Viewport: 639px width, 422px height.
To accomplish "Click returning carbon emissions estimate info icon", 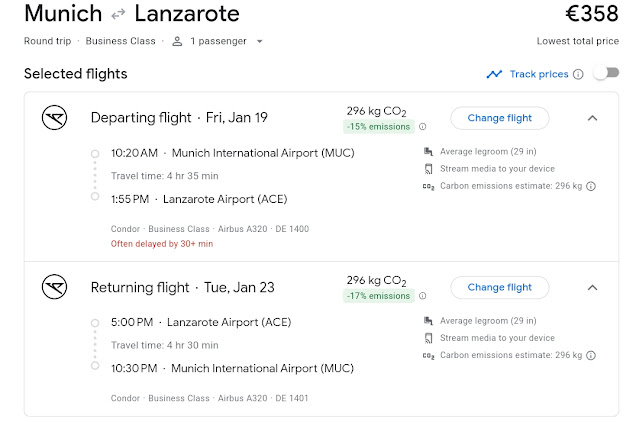I will pyautogui.click(x=591, y=355).
